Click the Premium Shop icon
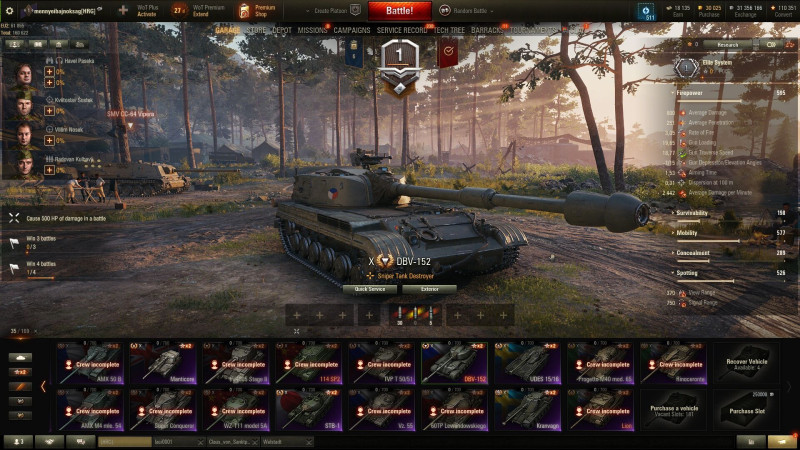The height and width of the screenshot is (450, 800). point(244,10)
